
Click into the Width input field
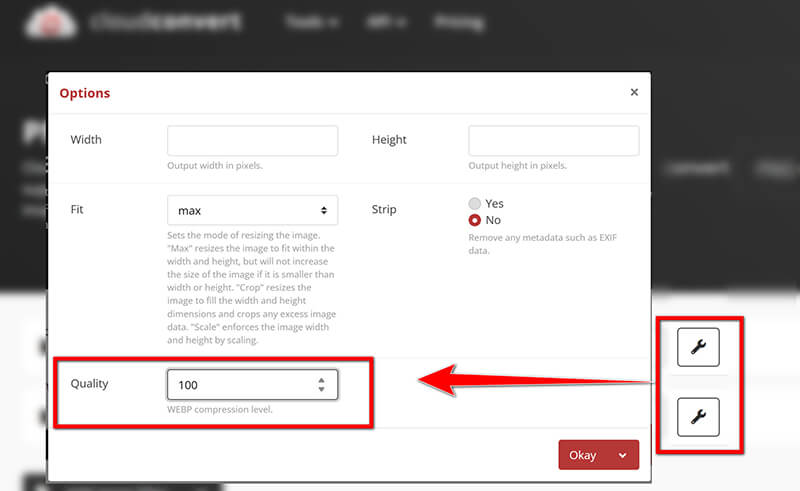coord(252,141)
